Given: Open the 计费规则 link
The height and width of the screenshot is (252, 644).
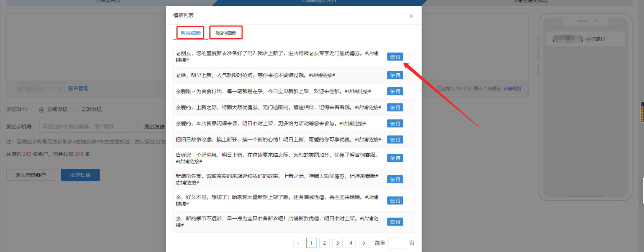Looking at the screenshot, I should point(512,89).
